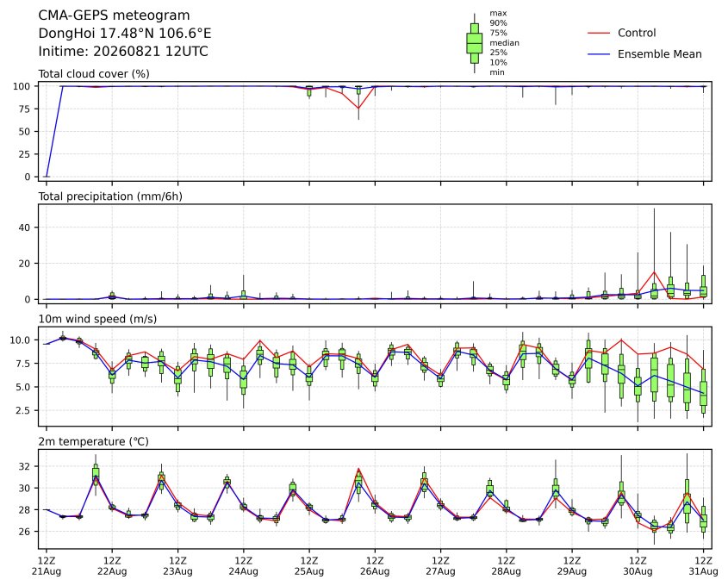
Task: Click the '28' temperature axis tick
Action: tap(25, 510)
